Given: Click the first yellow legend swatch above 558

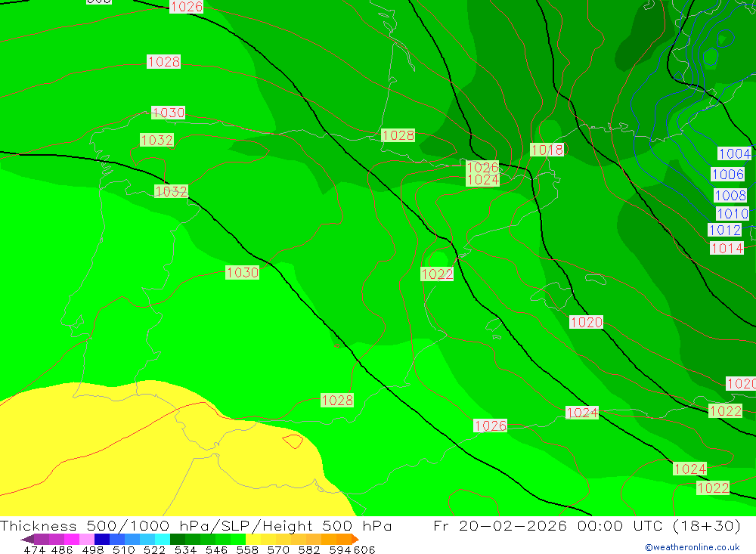Looking at the screenshot, I should 253,539.
